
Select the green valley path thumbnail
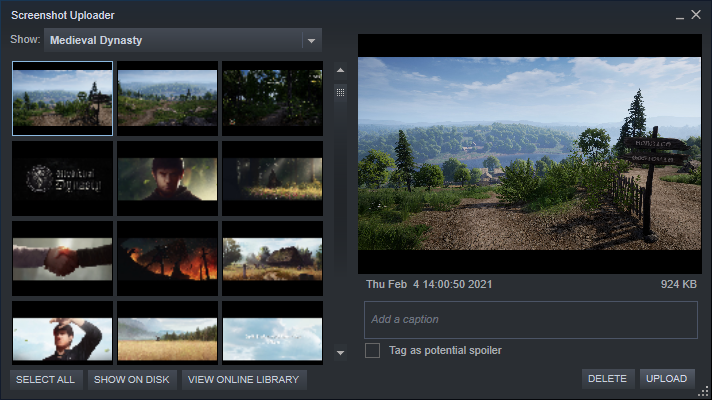click(168, 99)
